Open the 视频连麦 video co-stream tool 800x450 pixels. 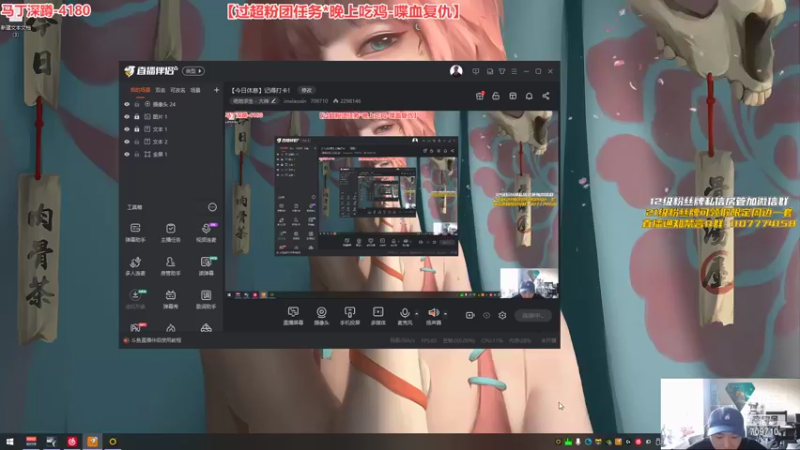coord(206,232)
